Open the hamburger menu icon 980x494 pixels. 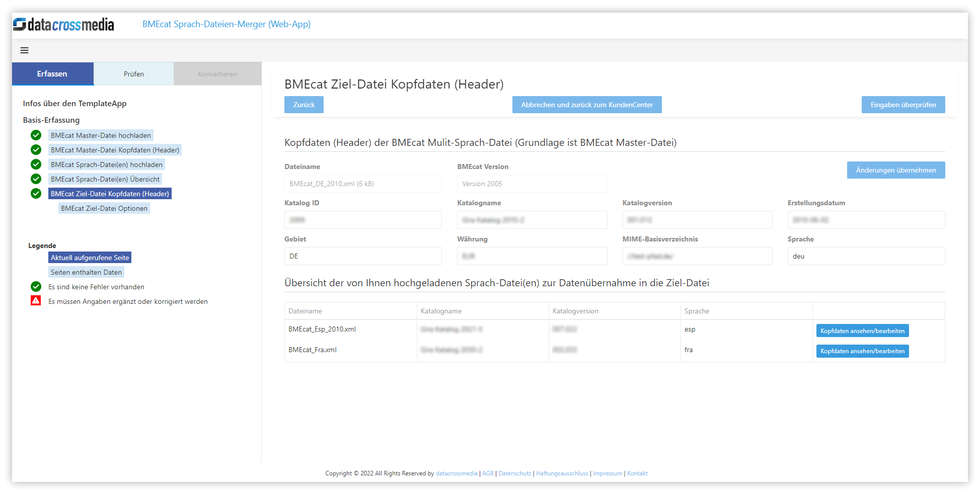[24, 50]
